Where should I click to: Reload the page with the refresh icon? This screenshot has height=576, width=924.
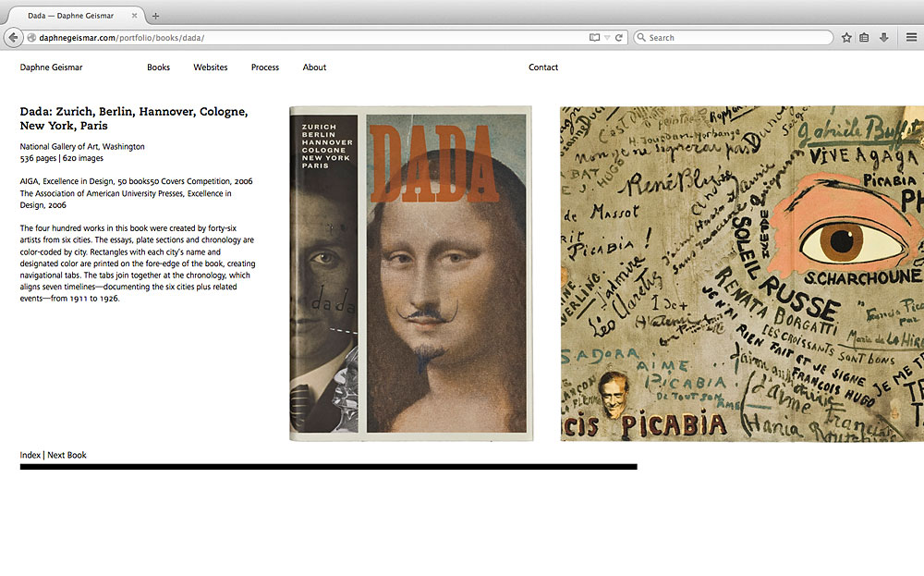coord(618,38)
